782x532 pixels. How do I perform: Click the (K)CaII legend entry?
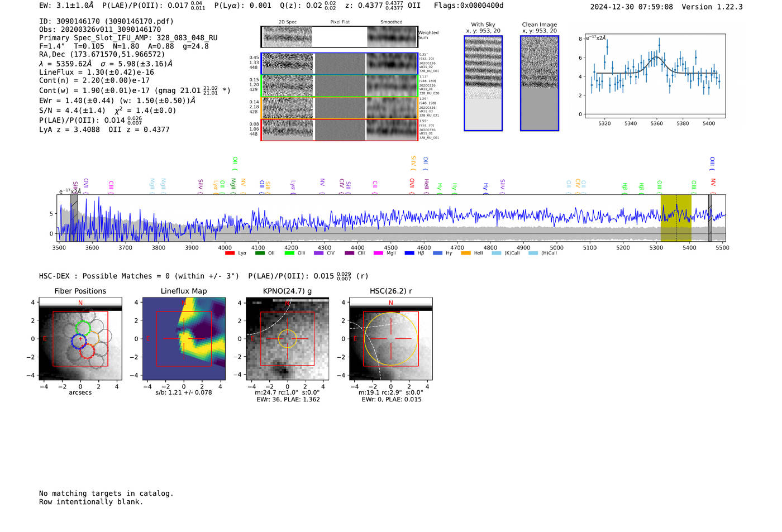506,253
